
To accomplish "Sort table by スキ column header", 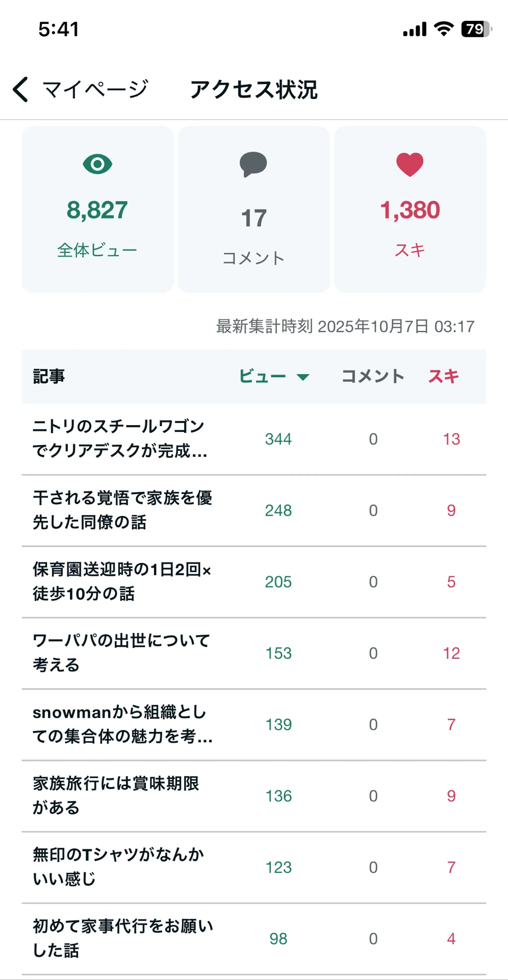I will pos(443,377).
